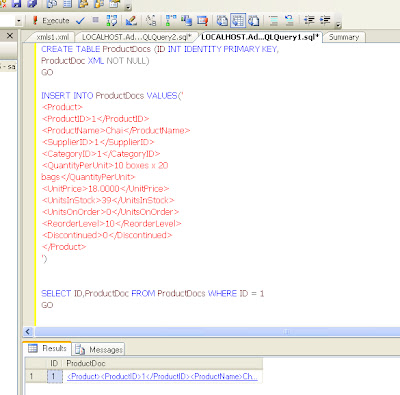
Task: Comment out the selected lines
Action: [274, 21]
